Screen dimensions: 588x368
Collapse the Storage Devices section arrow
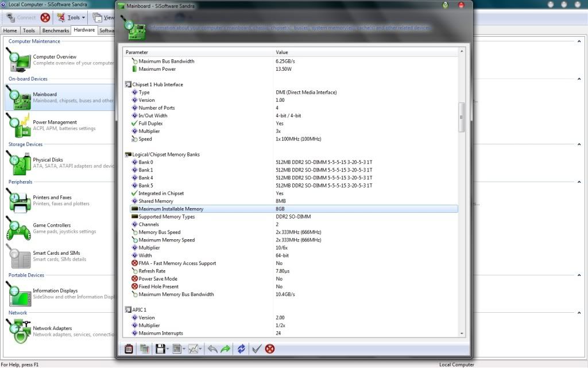coord(579,144)
